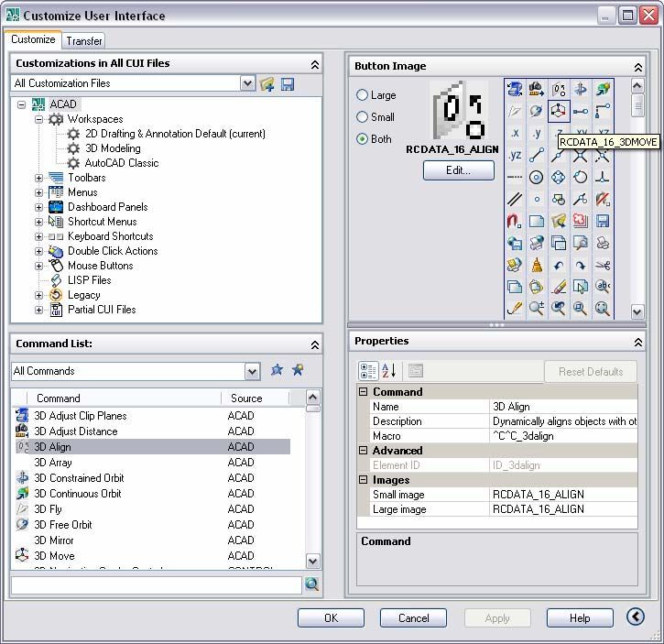Select the 3D Move button image icon
664x644 pixels.
click(558, 112)
